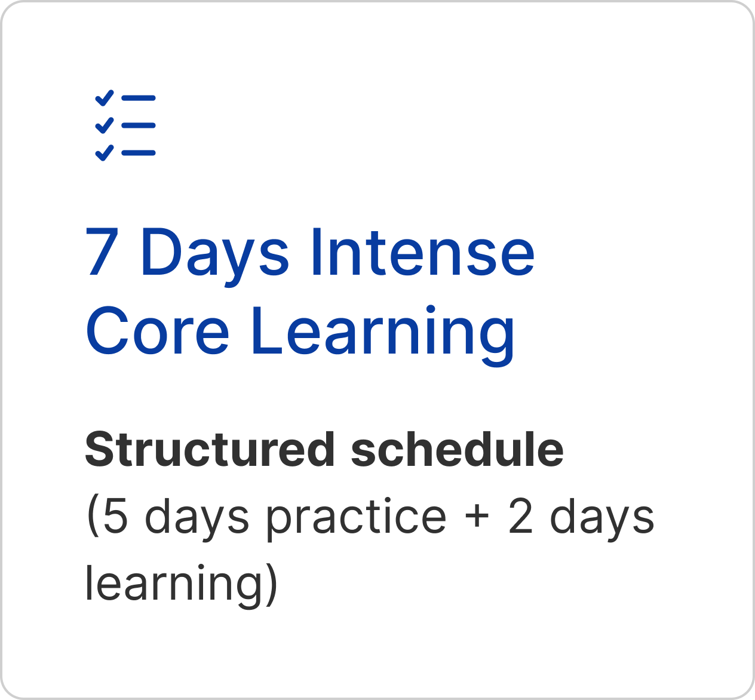Image resolution: width=755 pixels, height=700 pixels.
Task: Click the top checkmark in the checklist icon
Action: coord(105,98)
